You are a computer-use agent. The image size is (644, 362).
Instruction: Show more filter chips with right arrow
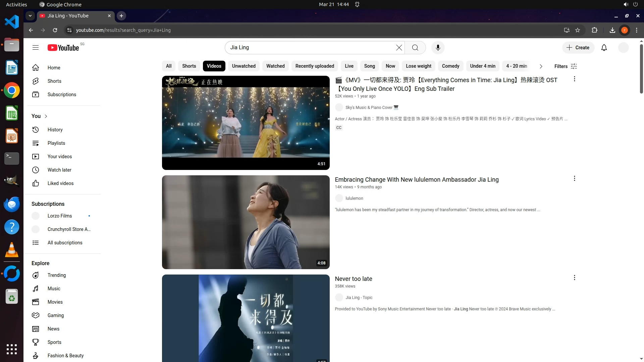click(x=541, y=66)
